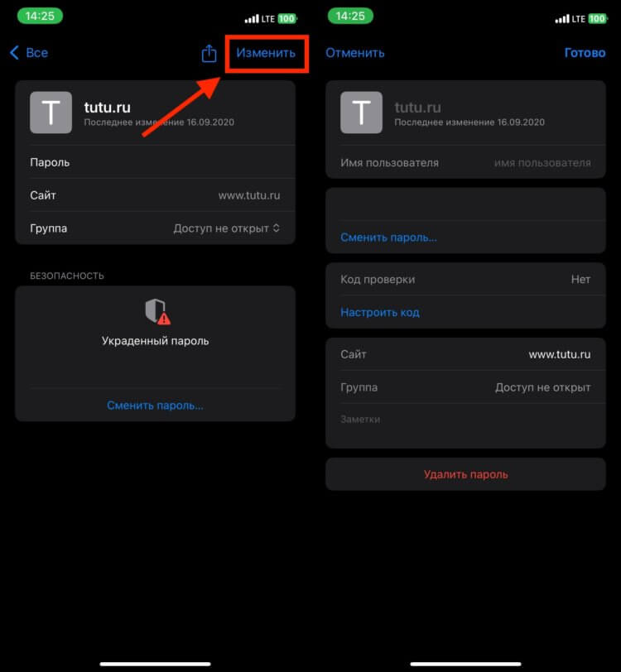The image size is (621, 672).
Task: Tap the Пароль row
Action: 155,162
